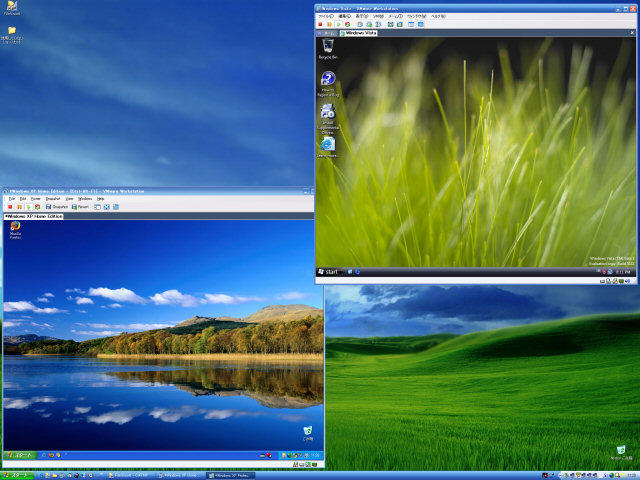
Task: Click Vista guest clock showing 8:11 PM
Action: 623,272
